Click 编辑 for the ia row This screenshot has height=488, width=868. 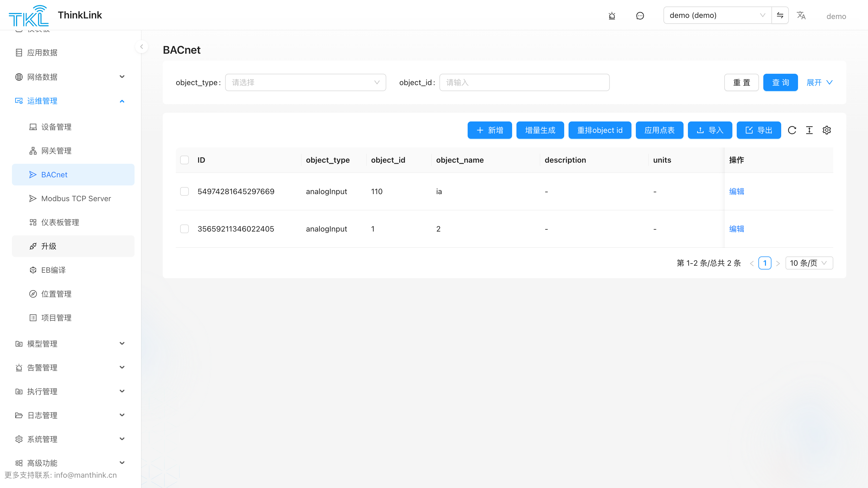pyautogui.click(x=737, y=191)
